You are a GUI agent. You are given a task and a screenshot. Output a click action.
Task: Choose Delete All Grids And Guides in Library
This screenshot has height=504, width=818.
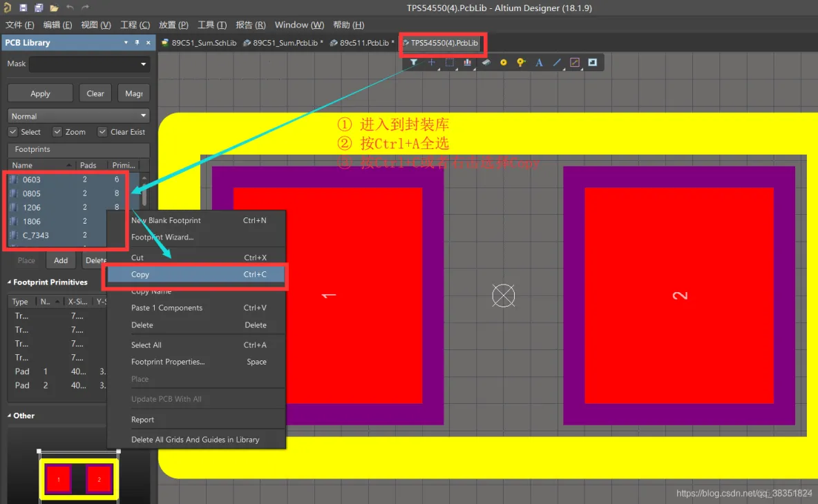196,440
